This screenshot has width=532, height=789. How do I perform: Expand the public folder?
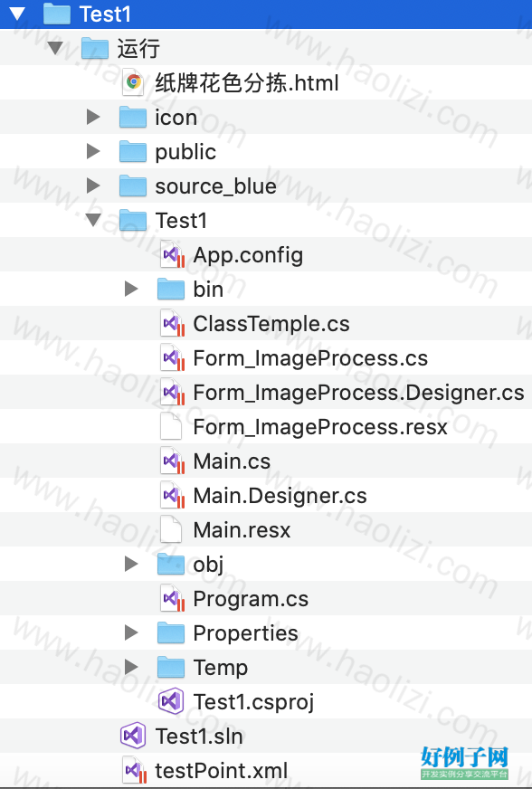click(x=93, y=151)
